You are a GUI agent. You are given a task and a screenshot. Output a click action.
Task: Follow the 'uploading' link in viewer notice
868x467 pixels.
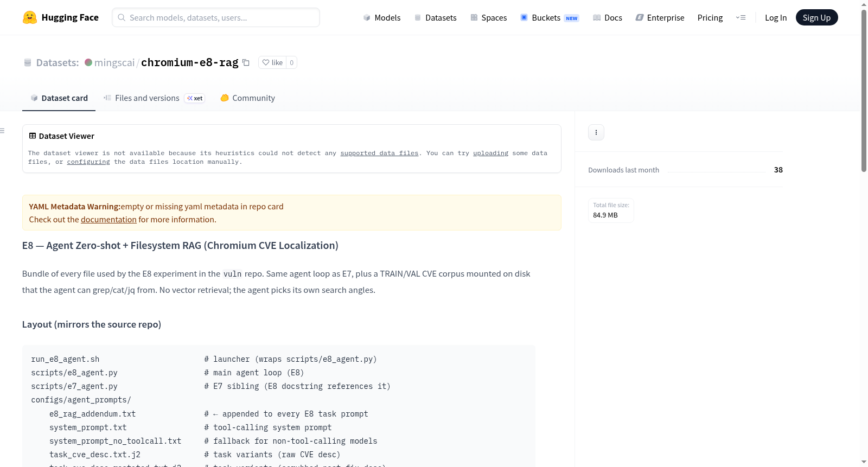[x=490, y=153]
